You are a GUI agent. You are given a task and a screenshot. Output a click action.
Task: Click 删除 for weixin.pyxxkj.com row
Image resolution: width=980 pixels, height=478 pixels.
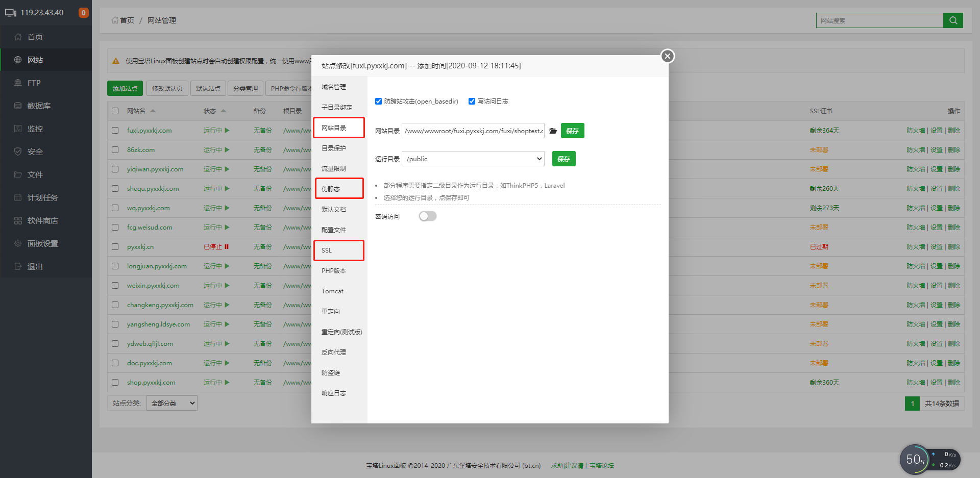954,286
